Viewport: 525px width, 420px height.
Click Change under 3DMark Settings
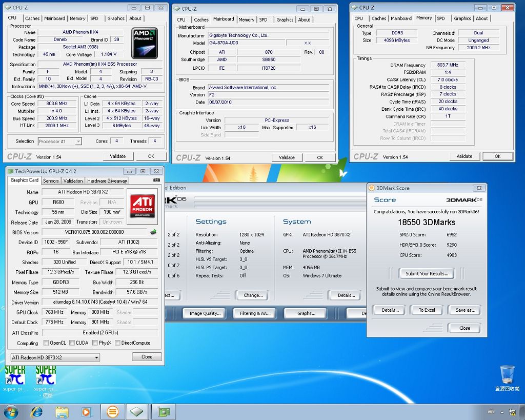253,295
